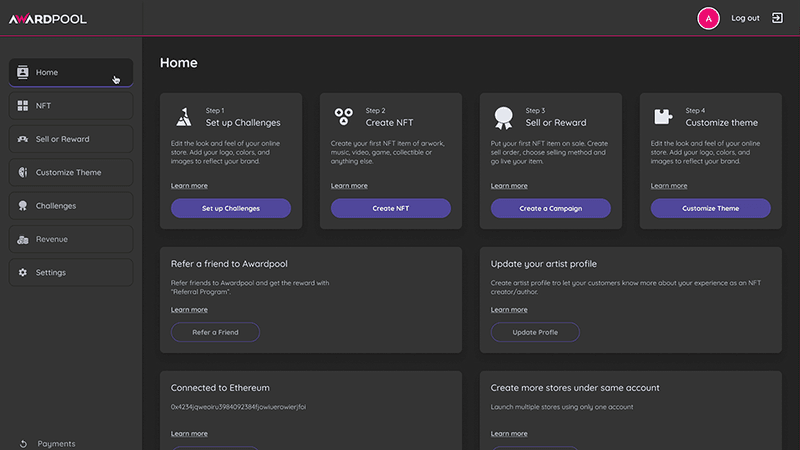Click the Challenges ribbon icon in sidebar
Viewport: 800px width, 450px height.
click(x=22, y=206)
